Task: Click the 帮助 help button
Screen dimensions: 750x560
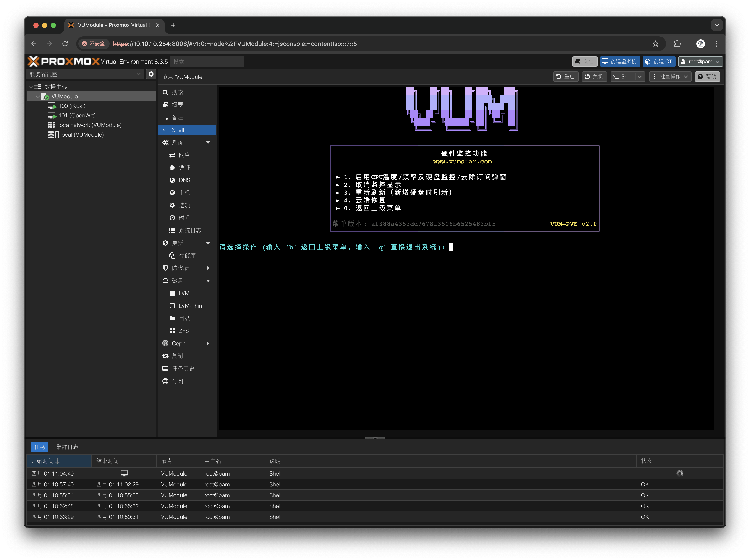Action: [x=707, y=77]
